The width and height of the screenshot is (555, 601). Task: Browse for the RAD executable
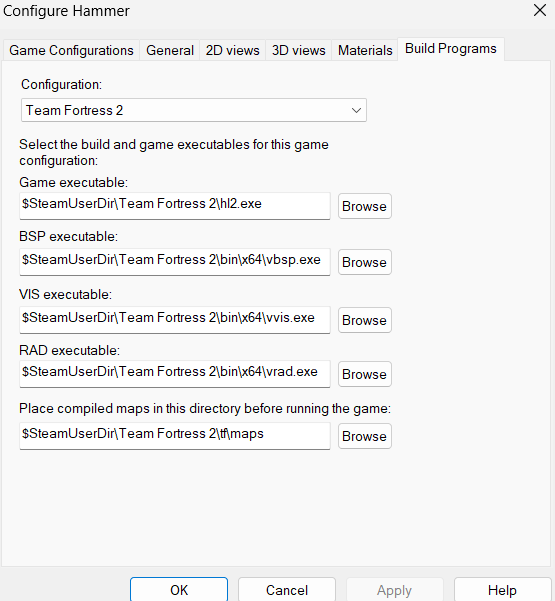click(365, 374)
